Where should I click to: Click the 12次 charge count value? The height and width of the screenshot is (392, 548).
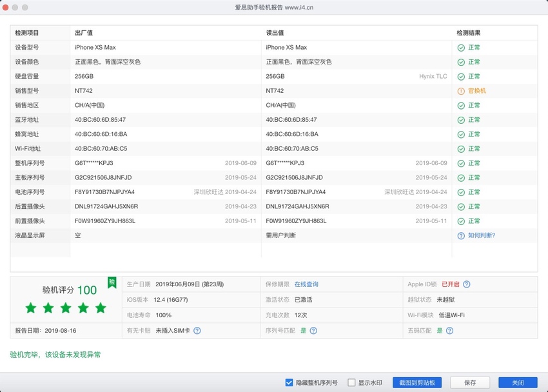pos(300,315)
